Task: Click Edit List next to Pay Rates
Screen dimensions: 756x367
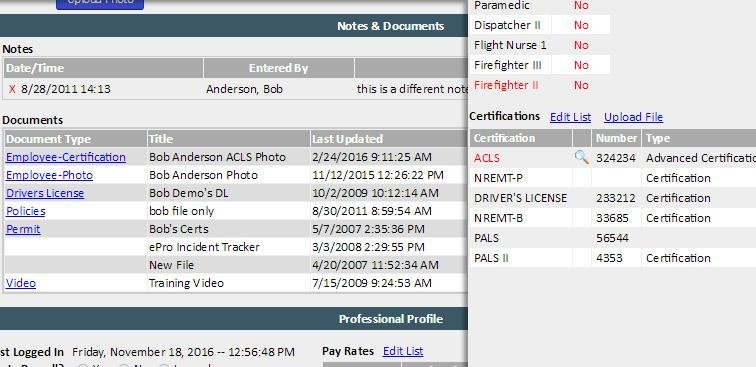Action: tap(403, 352)
